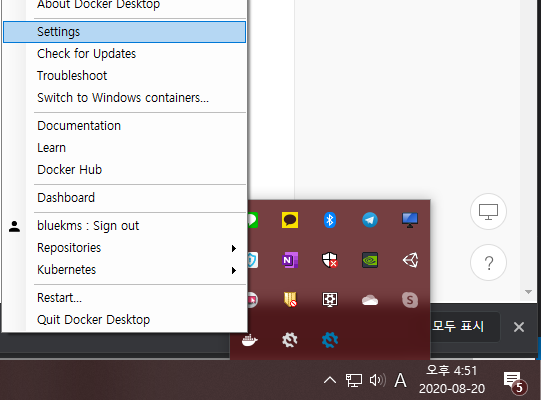Open the Troubleshoot menu entry
541x400 pixels.
[x=124, y=76]
